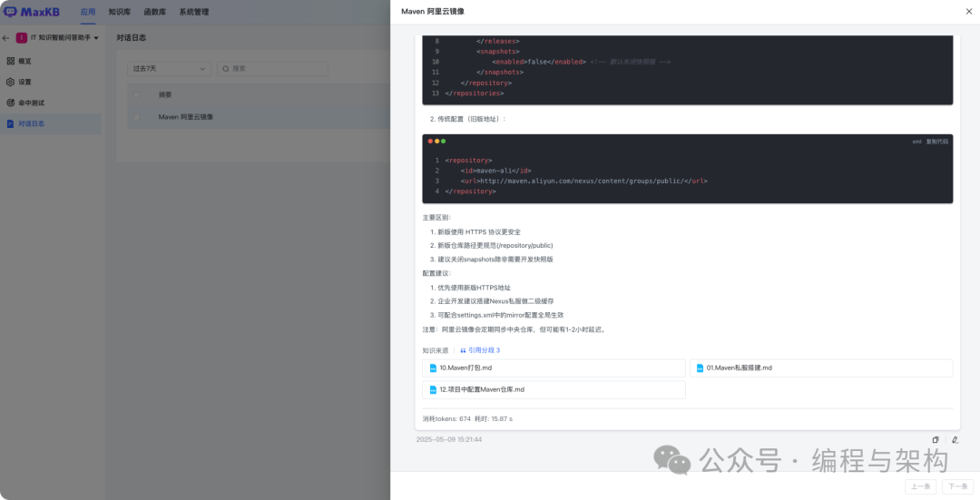Click the file icon of 12.项目中配置Maven仓库.md

433,389
